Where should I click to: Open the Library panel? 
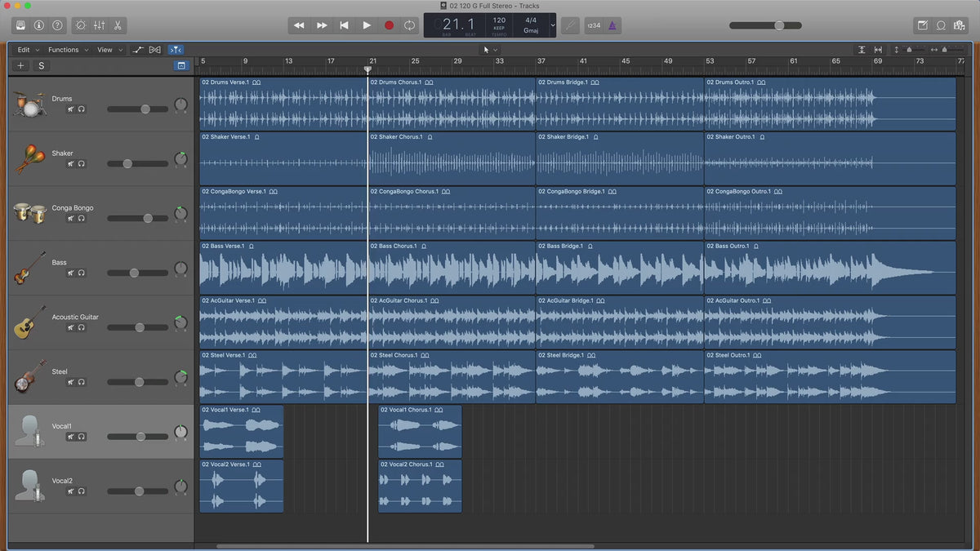[x=20, y=25]
